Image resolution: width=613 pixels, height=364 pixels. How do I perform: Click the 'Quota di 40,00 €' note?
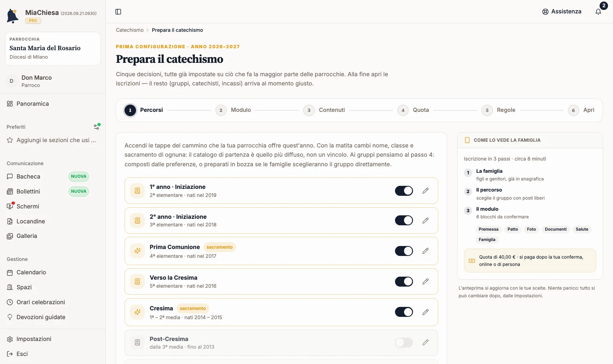530,261
